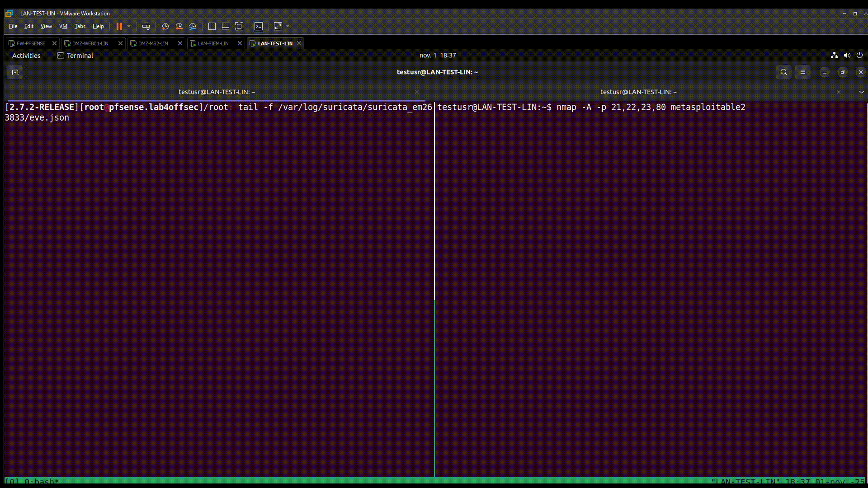Close the left terminal tab

click(x=417, y=92)
